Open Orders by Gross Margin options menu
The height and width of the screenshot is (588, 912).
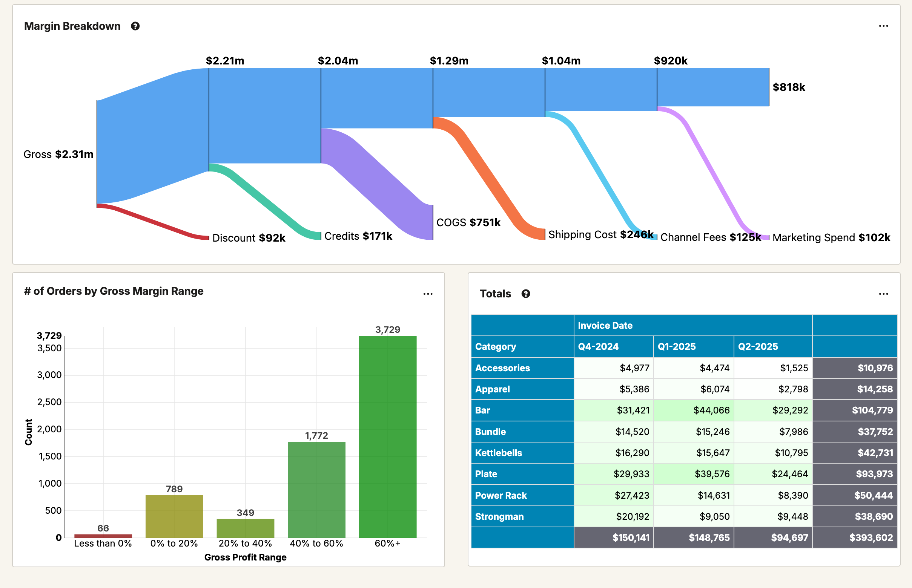(x=428, y=294)
